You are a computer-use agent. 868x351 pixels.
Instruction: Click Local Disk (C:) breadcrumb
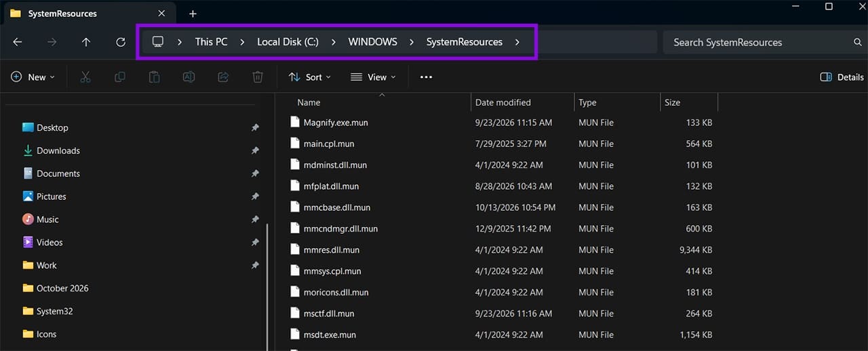[288, 42]
